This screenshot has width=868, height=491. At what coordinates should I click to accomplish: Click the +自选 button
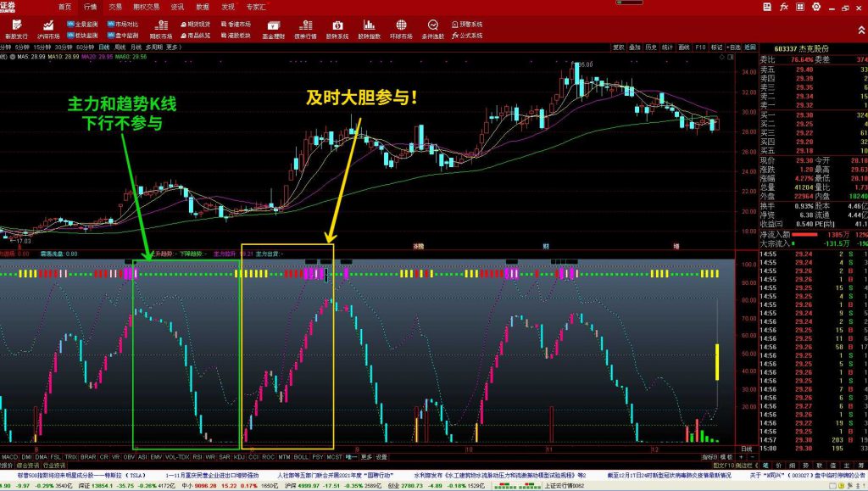[735, 47]
